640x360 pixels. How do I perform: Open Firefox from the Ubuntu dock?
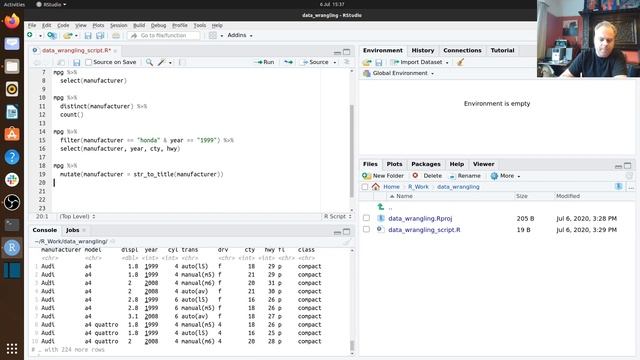pyautogui.click(x=12, y=21)
